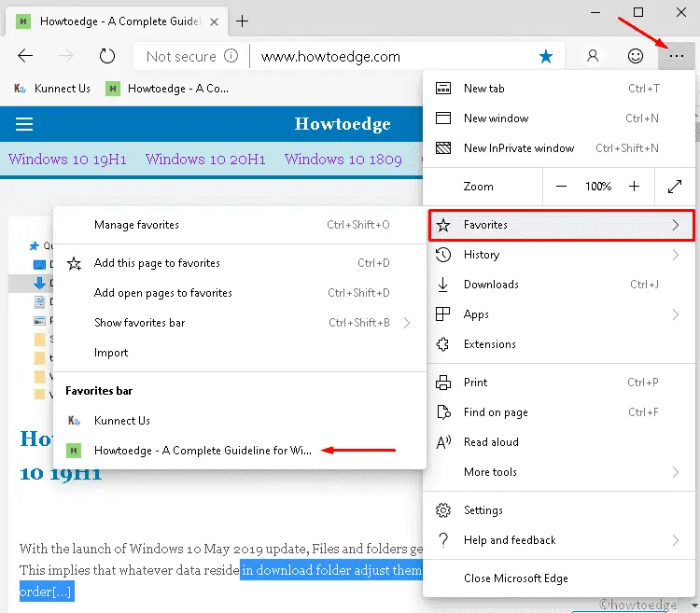Click the smiley feedback icon
The width and height of the screenshot is (700, 613).
636,56
